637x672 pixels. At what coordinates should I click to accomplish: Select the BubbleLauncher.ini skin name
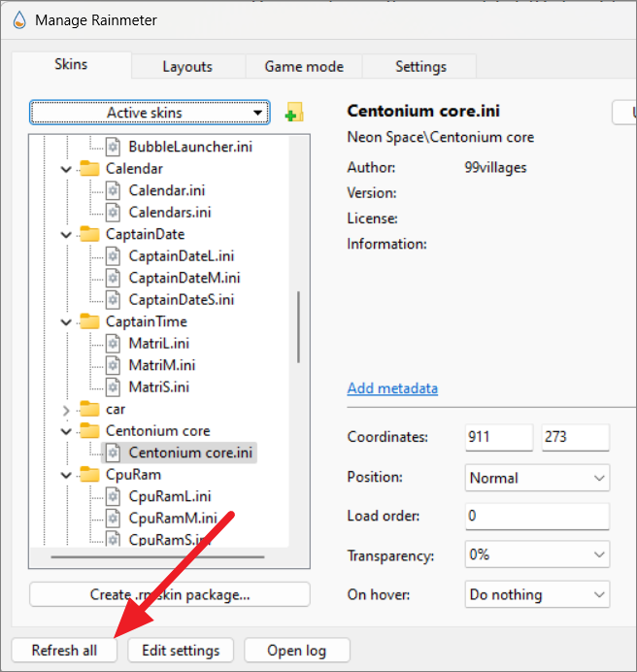[x=190, y=147]
